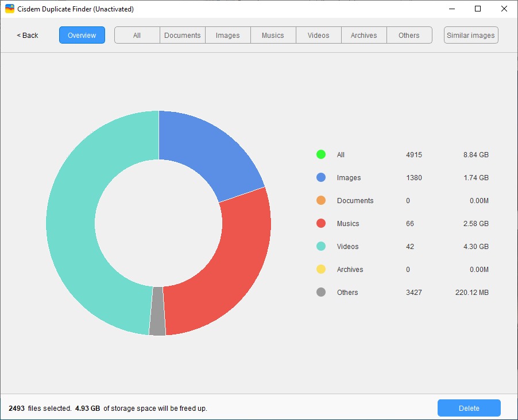Click the green All legend dot
This screenshot has width=518, height=420.
pos(321,154)
